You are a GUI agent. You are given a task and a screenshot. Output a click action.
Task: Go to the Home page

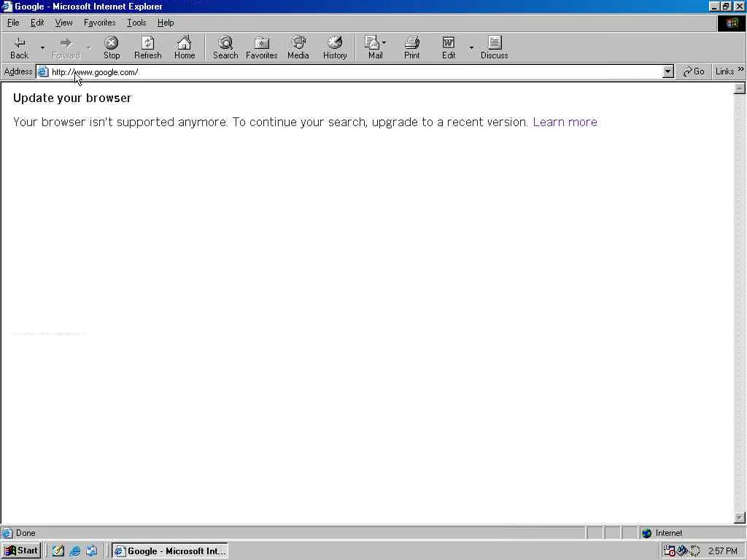185,47
